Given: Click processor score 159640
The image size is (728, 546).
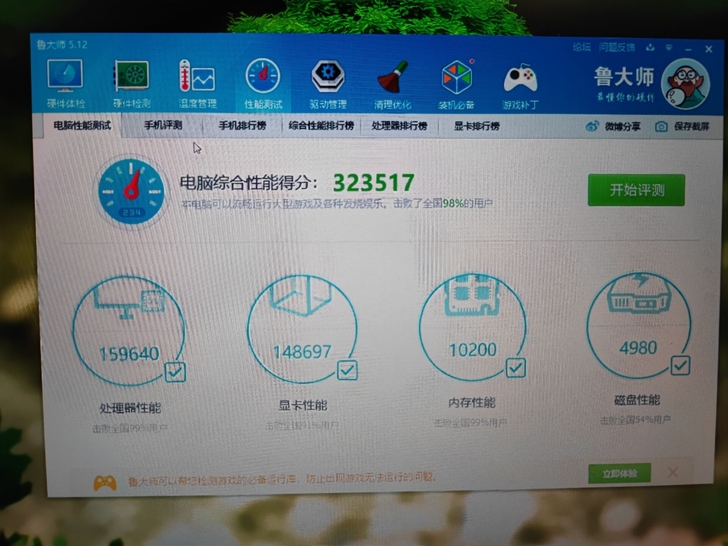Looking at the screenshot, I should point(129,354).
